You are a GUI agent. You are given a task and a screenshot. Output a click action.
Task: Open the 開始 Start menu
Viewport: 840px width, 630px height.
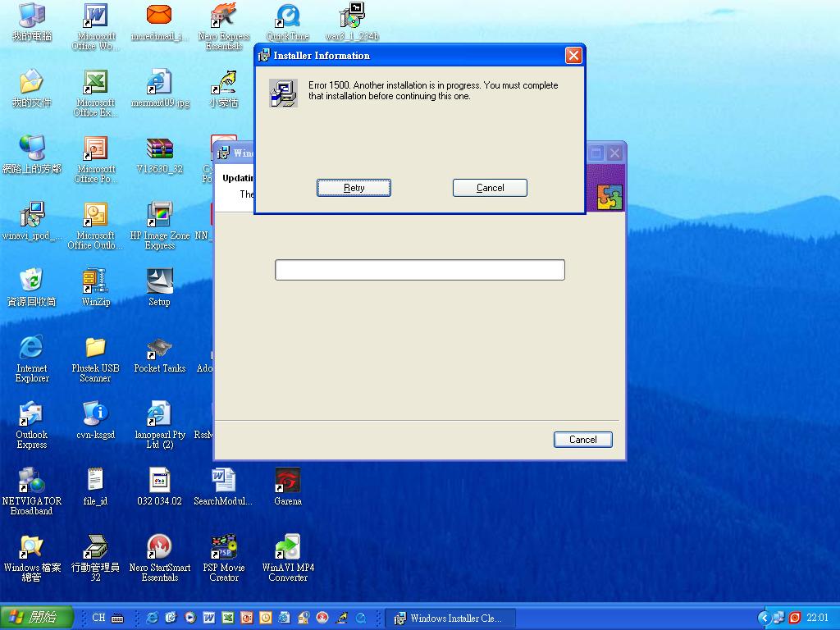tap(36, 618)
